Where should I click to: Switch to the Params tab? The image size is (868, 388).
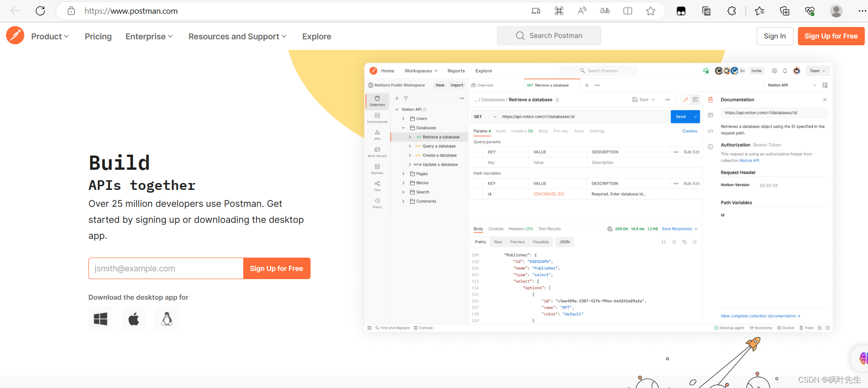(x=482, y=131)
